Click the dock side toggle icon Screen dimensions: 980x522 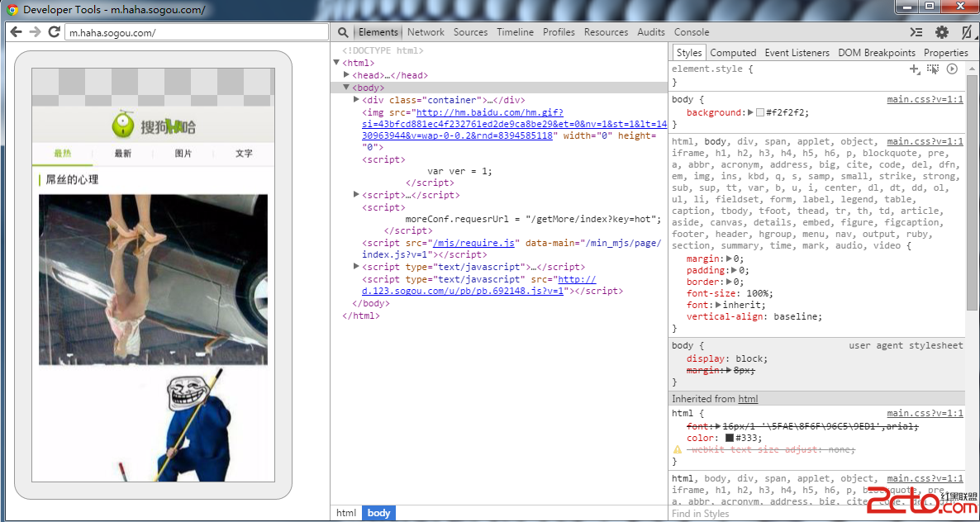[966, 32]
